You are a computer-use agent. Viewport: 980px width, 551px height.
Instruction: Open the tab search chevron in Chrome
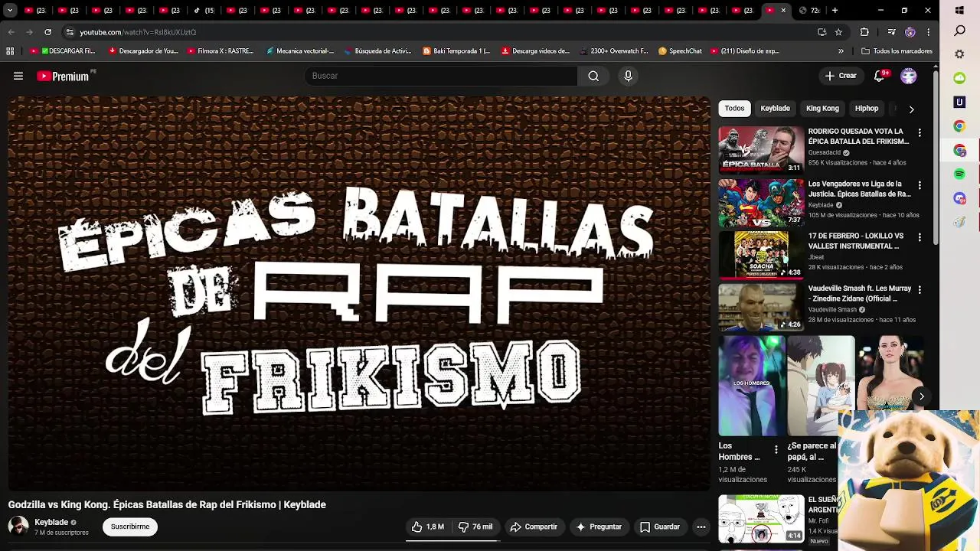pos(10,10)
